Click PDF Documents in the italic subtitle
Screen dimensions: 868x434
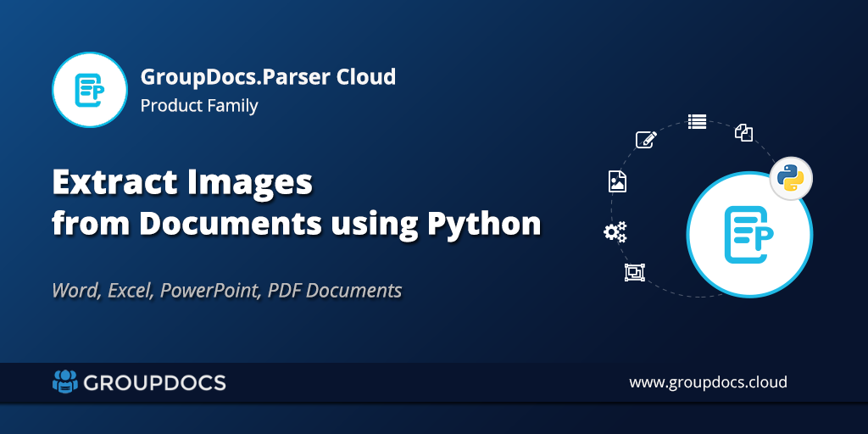pyautogui.click(x=335, y=291)
